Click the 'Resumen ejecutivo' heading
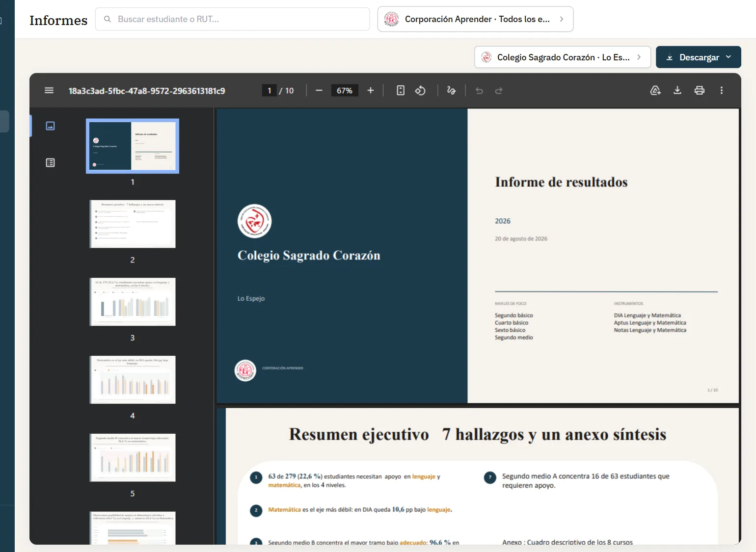The height and width of the screenshot is (552, 756). coord(359,434)
